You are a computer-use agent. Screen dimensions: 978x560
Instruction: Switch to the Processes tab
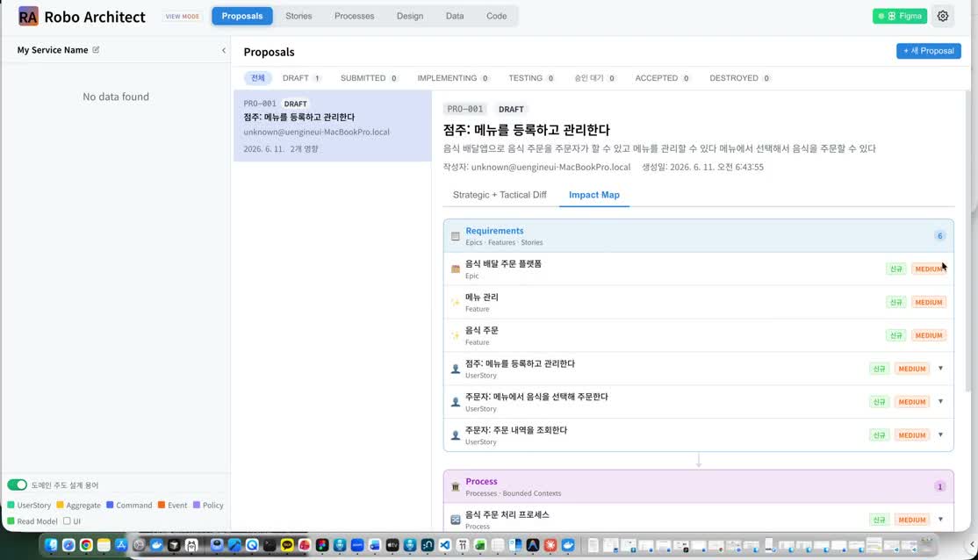pos(355,16)
